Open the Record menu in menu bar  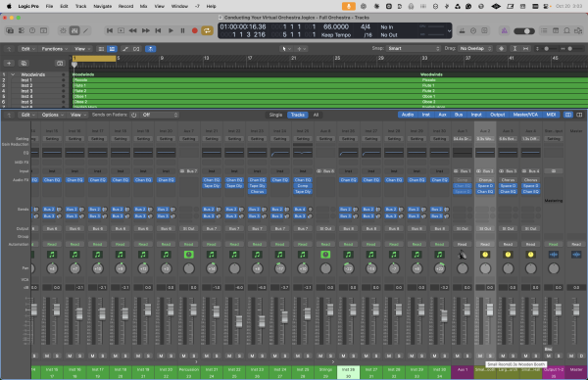(x=125, y=6)
